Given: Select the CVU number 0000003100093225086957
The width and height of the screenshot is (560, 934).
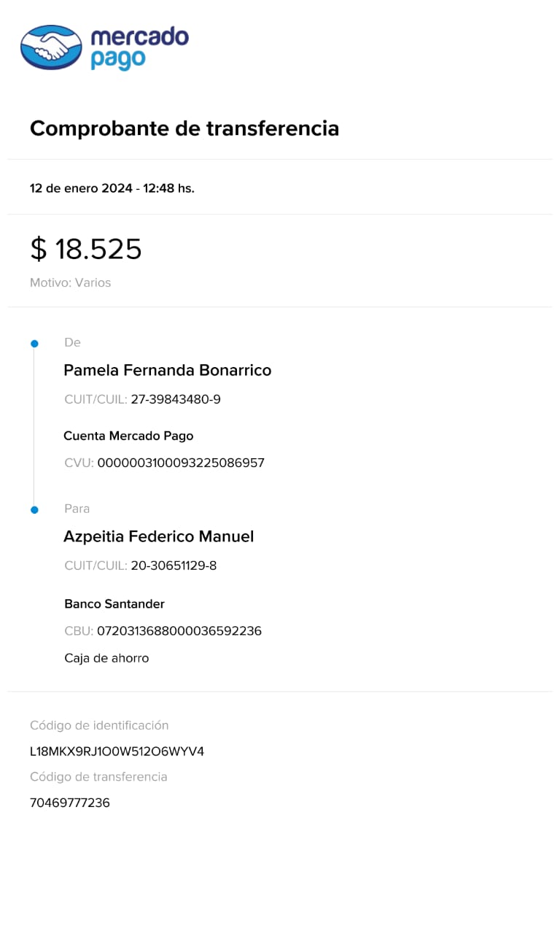Looking at the screenshot, I should click(180, 463).
